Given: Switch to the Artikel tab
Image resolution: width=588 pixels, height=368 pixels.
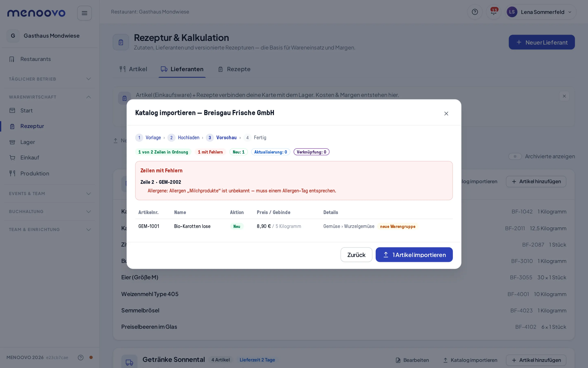Looking at the screenshot, I should pos(133,69).
